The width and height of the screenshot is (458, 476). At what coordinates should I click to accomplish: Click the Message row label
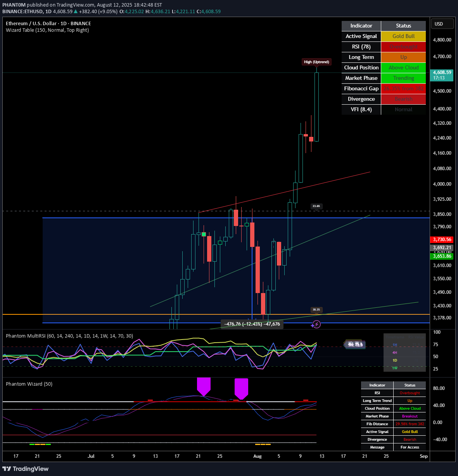click(x=377, y=447)
